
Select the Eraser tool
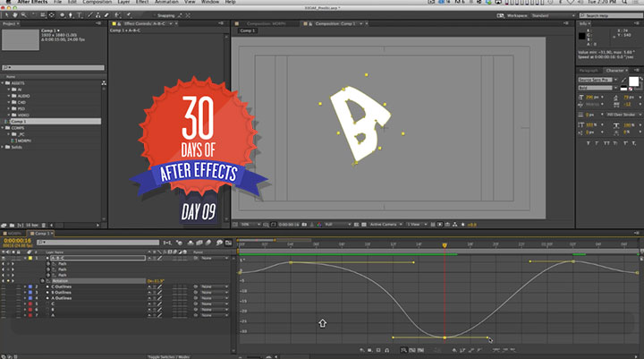(x=106, y=15)
